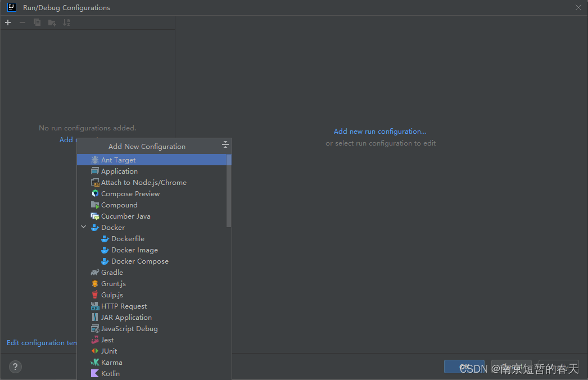The height and width of the screenshot is (380, 588).
Task: Open the help question mark button
Action: (x=15, y=367)
